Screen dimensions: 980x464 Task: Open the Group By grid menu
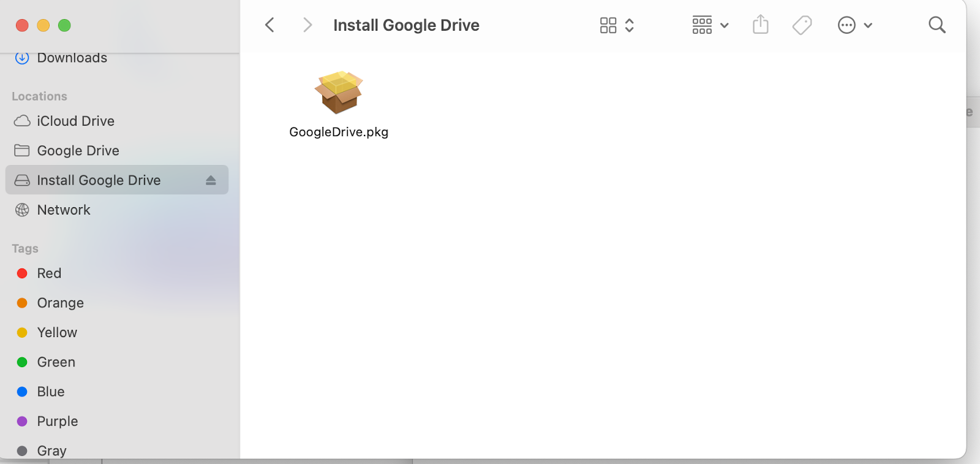[710, 25]
